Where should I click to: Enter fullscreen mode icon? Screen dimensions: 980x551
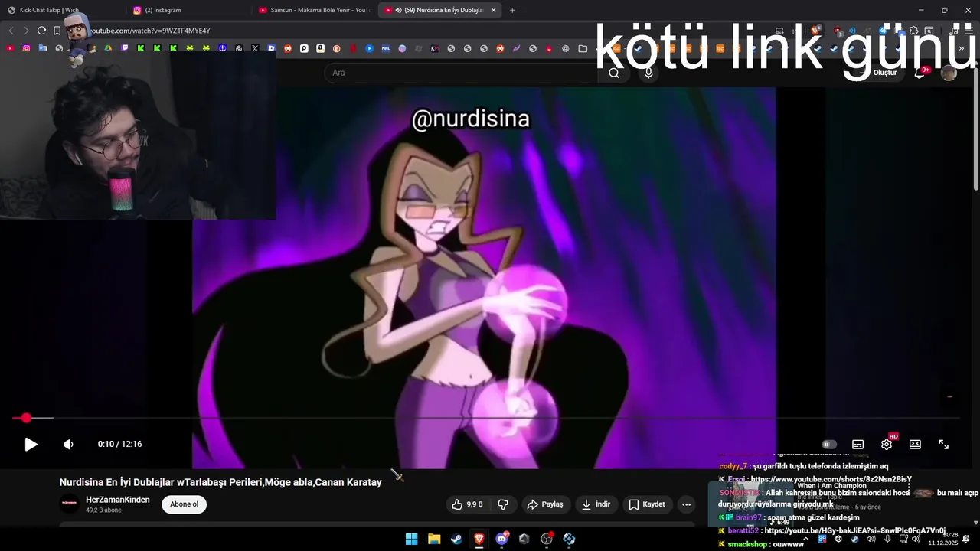click(x=944, y=444)
